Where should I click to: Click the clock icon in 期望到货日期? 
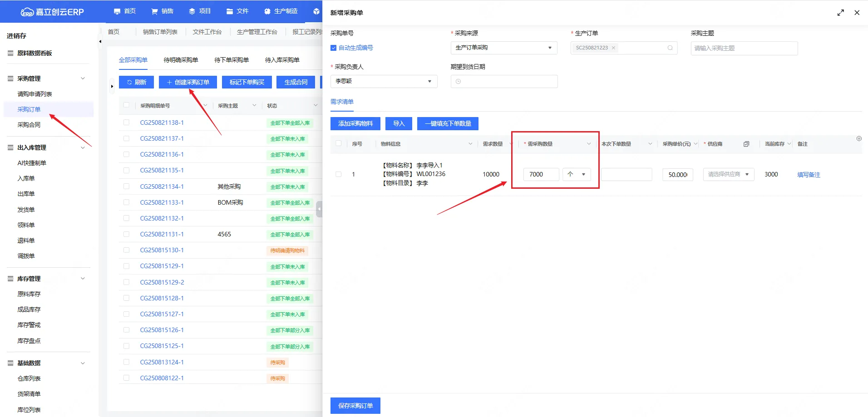[458, 82]
